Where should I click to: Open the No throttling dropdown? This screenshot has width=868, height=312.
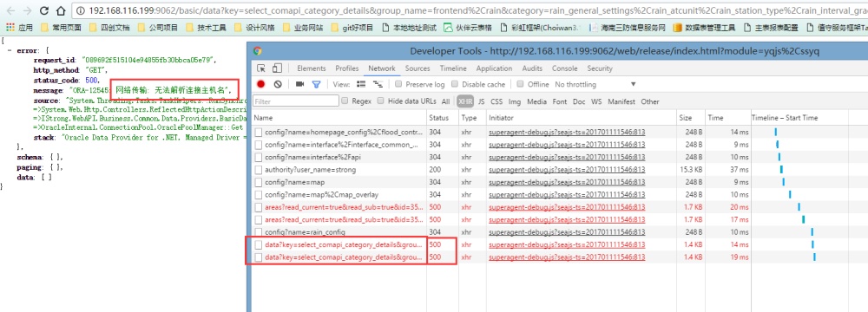point(595,84)
